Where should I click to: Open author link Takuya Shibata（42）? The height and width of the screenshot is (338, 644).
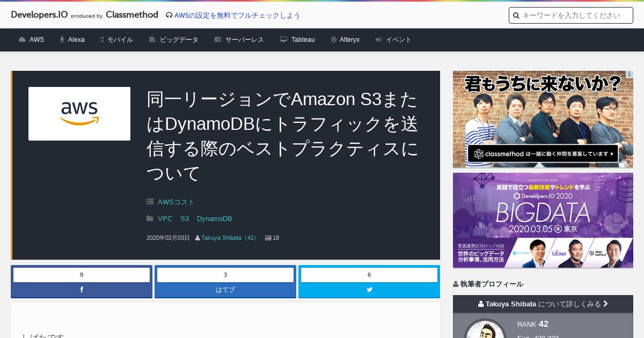click(x=230, y=238)
